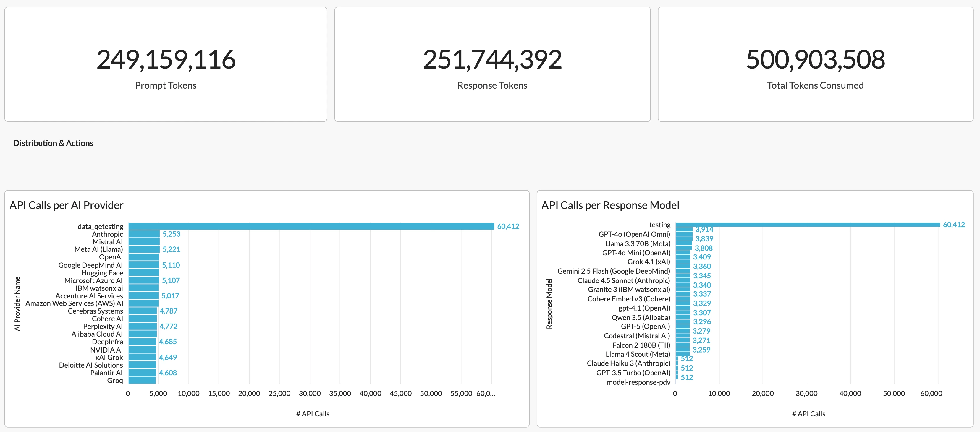
Task: Click the data_qetesting bar in provider chart
Action: coord(311,226)
